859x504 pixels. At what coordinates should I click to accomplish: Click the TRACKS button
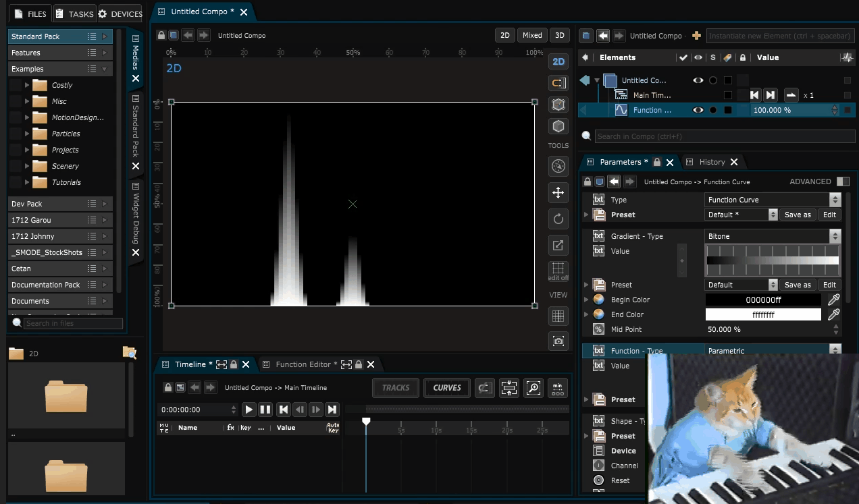click(x=396, y=388)
